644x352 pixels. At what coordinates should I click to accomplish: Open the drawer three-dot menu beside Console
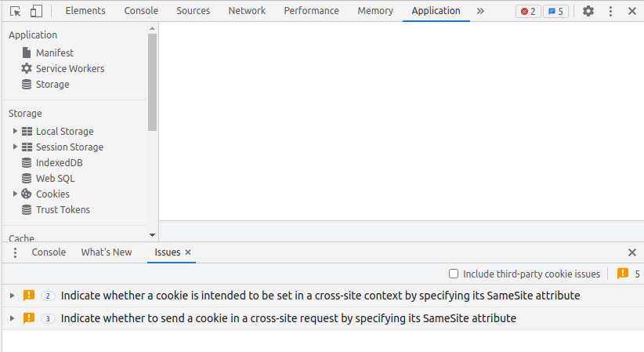pyautogui.click(x=15, y=252)
